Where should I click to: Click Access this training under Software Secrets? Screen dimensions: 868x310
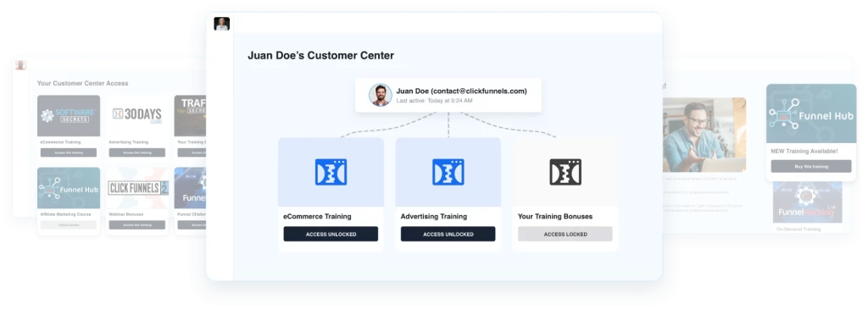click(x=68, y=152)
